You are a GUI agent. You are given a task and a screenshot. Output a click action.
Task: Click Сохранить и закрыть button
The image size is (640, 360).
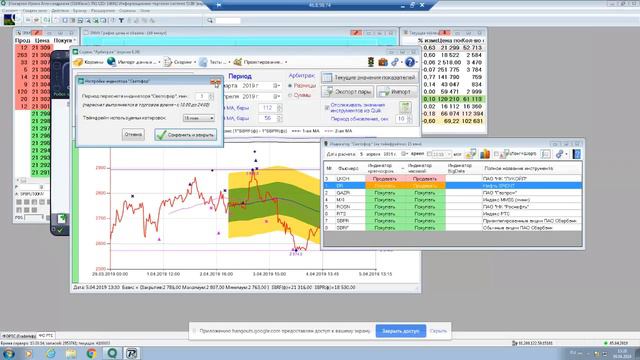pyautogui.click(x=185, y=135)
